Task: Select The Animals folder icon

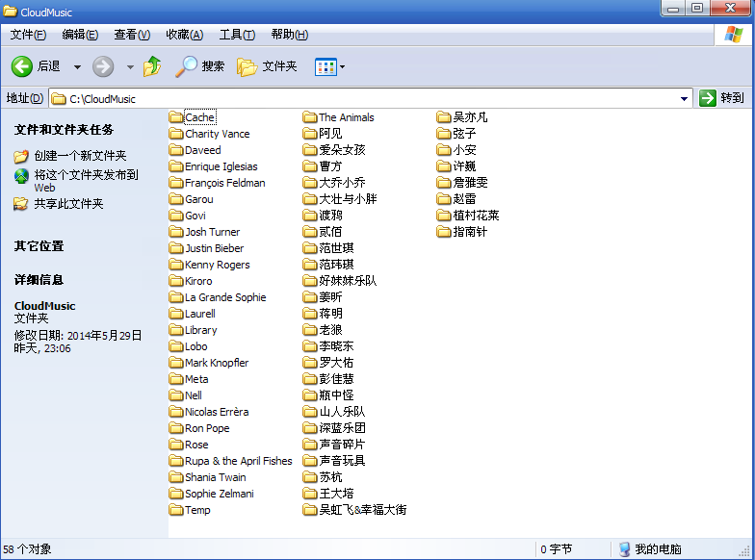Action: [310, 117]
